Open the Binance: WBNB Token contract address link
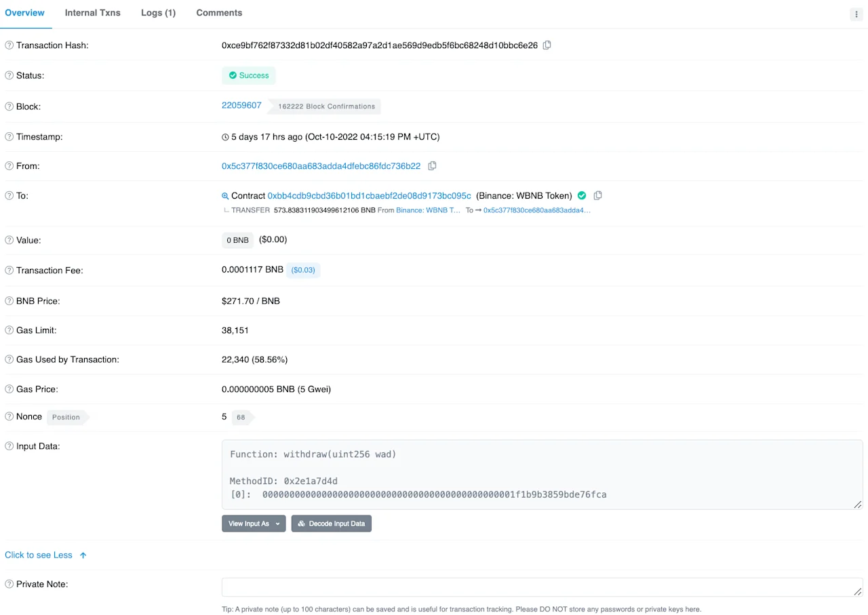The image size is (868, 615). 370,196
